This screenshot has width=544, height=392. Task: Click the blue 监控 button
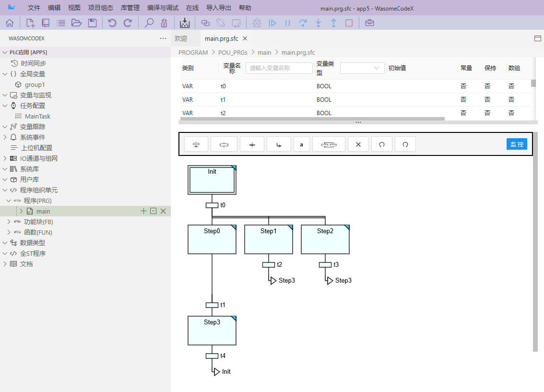(517, 144)
